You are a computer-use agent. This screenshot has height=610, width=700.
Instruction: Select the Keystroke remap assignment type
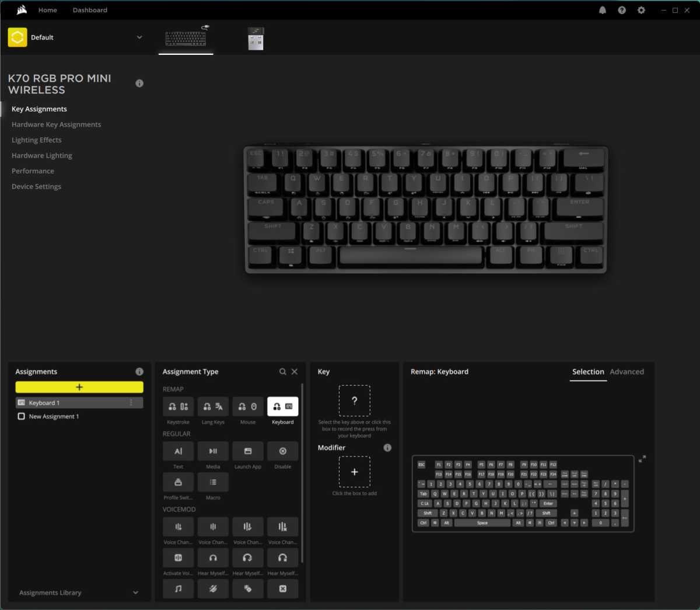[x=178, y=406]
